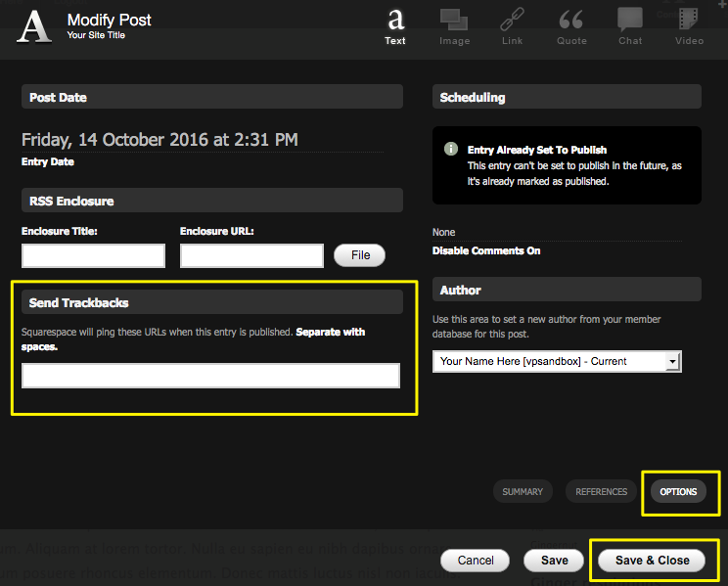
Task: Select the Text post type icon
Action: 395,21
